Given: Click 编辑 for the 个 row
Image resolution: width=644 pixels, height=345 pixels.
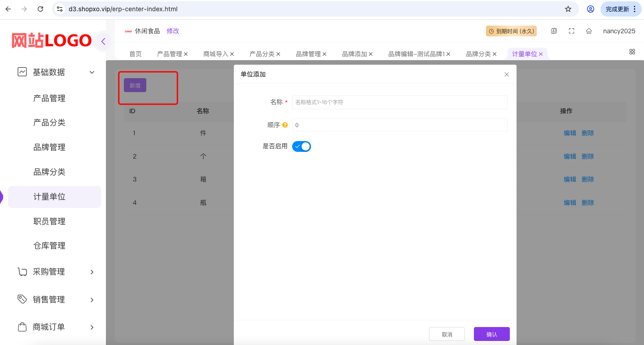Looking at the screenshot, I should pos(570,156).
